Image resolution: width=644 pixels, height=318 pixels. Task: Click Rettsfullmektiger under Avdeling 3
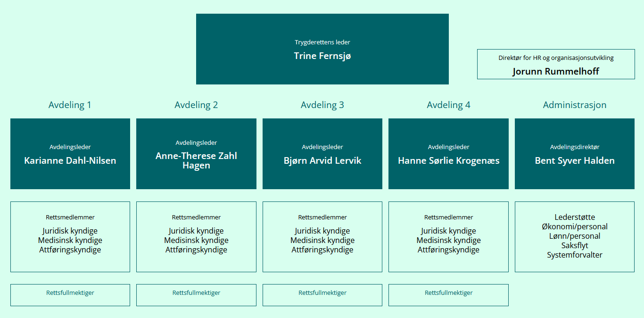coord(322,295)
